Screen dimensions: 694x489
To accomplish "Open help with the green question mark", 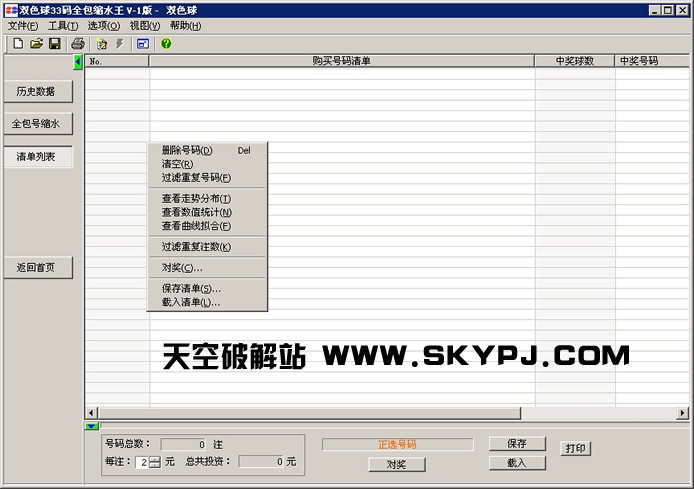I will 166,44.
